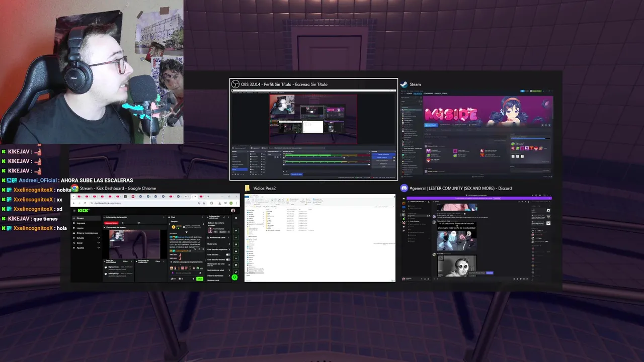This screenshot has width=644, height=362.
Task: Click the Discord icon beside #general title
Action: (404, 188)
